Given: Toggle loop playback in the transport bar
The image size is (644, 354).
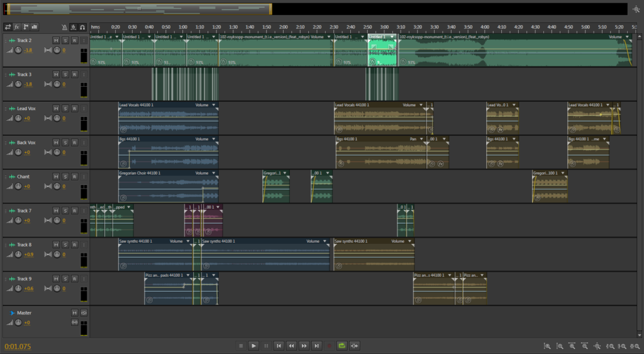Looking at the screenshot, I should tap(341, 345).
